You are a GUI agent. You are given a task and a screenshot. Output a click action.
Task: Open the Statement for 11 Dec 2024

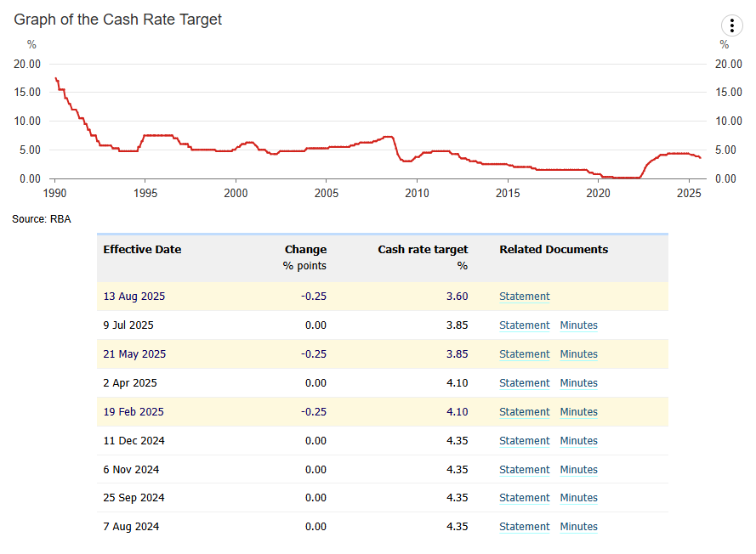pyautogui.click(x=524, y=441)
